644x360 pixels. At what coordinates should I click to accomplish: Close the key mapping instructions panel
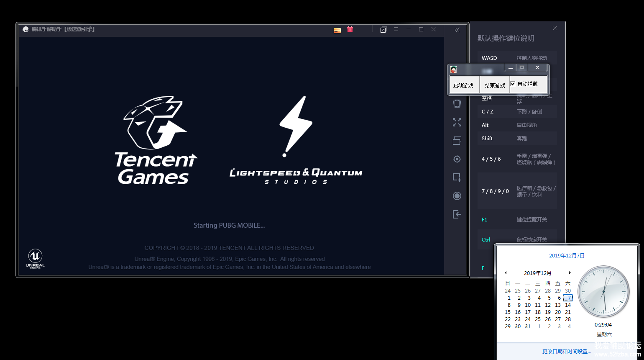tap(555, 28)
